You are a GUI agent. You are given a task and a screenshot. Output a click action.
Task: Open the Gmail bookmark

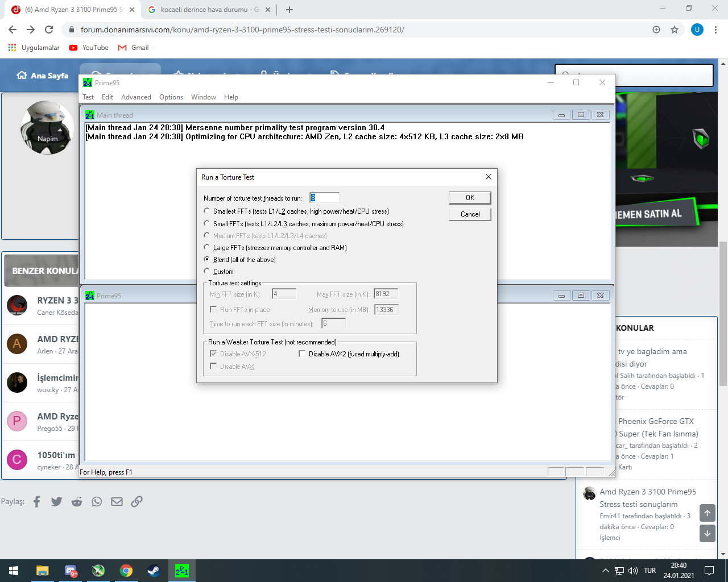point(133,48)
